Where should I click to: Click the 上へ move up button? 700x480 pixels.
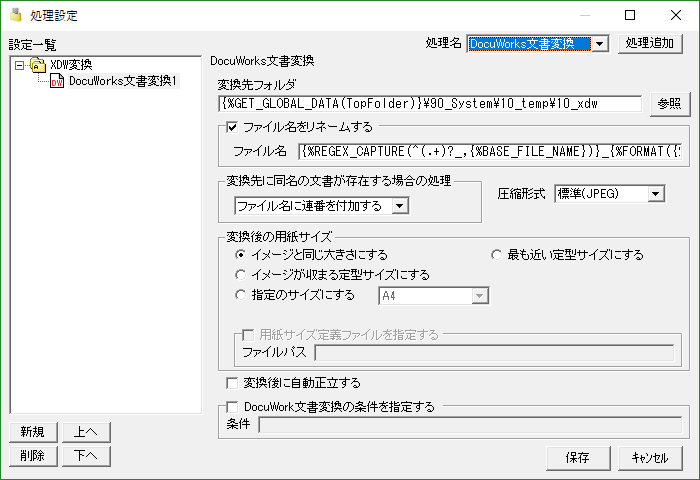[86, 432]
